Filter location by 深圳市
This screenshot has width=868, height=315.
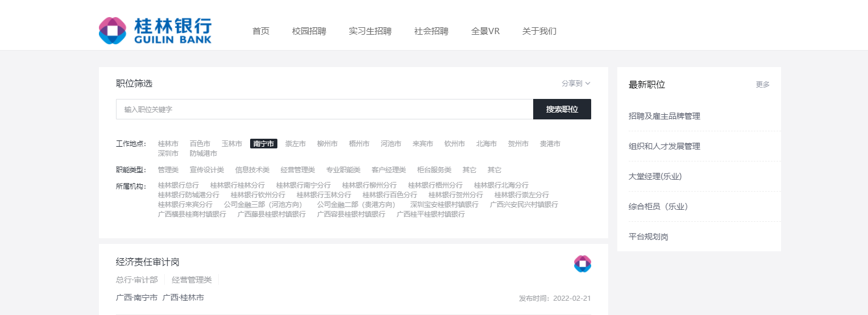[x=168, y=154]
